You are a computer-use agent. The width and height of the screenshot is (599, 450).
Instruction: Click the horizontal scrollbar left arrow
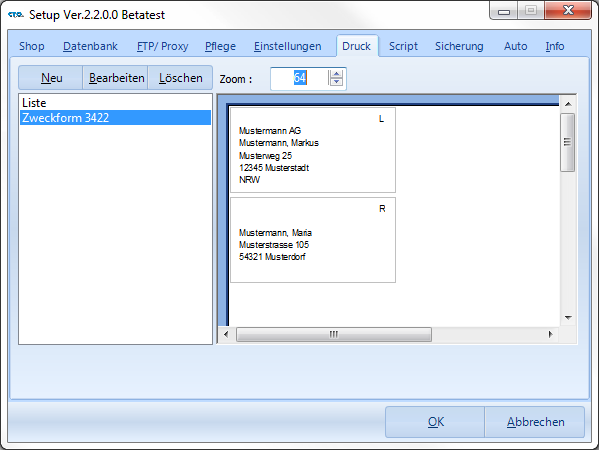tap(226, 334)
